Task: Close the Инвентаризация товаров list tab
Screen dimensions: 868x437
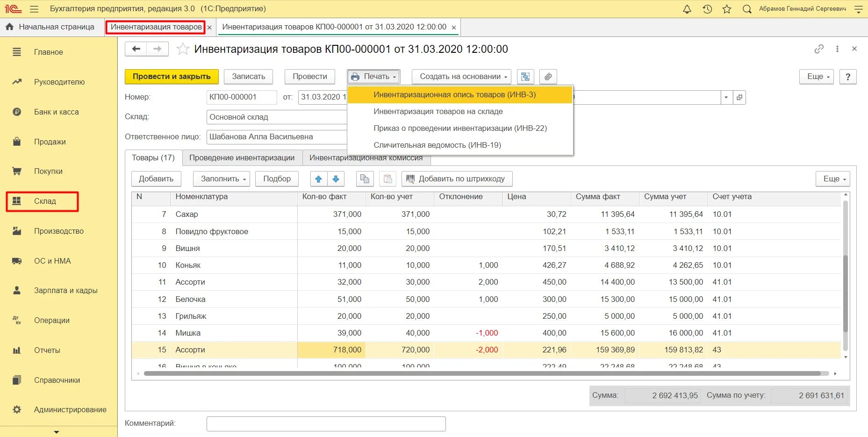Action: pos(209,28)
